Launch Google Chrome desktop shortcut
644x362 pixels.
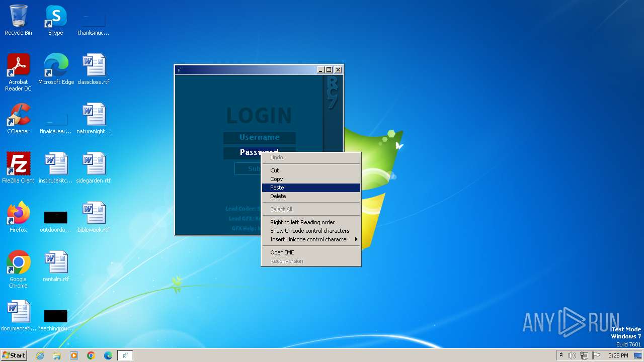tap(18, 269)
